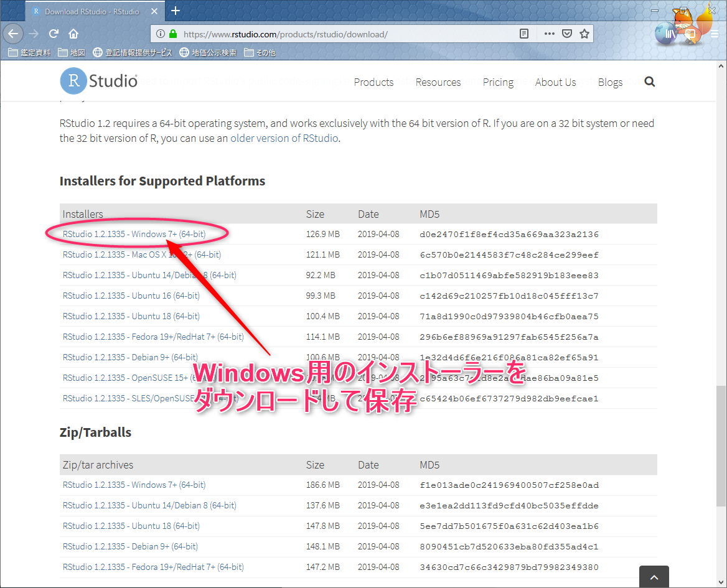
Task: Jump to top with the up-chevron button
Action: click(x=654, y=577)
